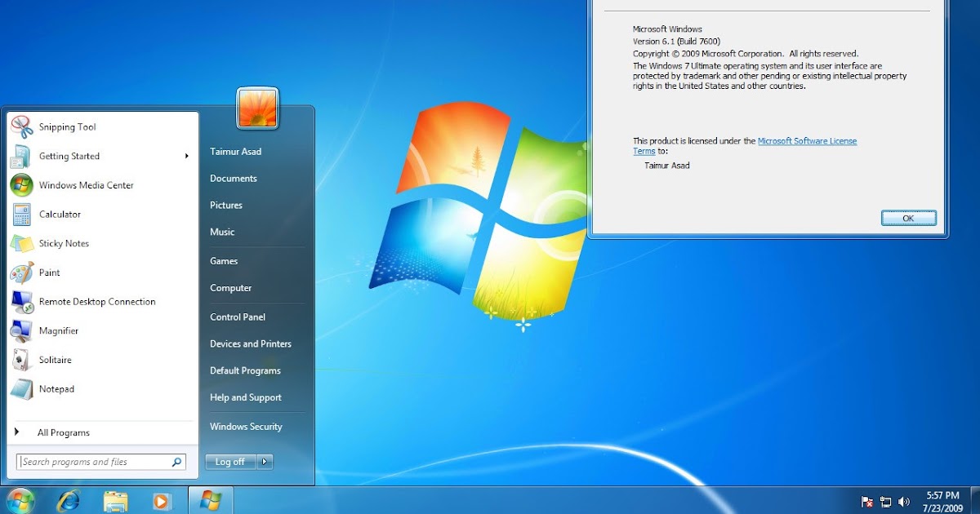
Task: Open the Calculator icon
Action: pyautogui.click(x=21, y=215)
